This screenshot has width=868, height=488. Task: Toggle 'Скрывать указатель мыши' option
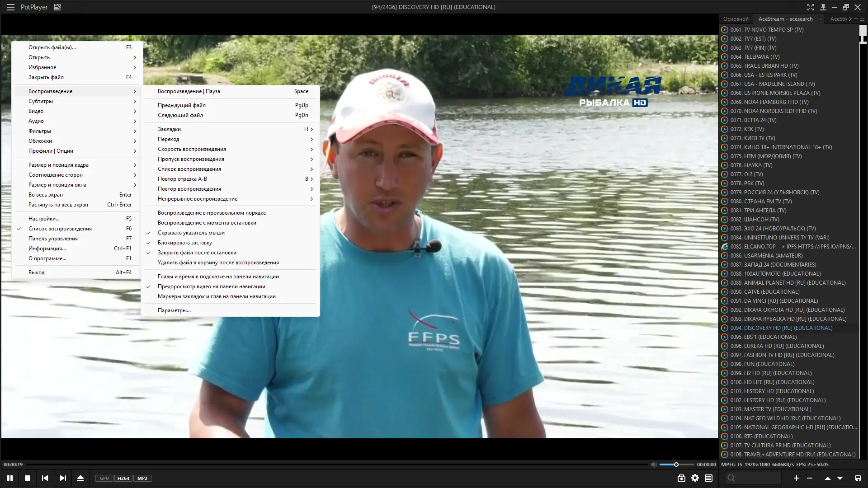(191, 233)
